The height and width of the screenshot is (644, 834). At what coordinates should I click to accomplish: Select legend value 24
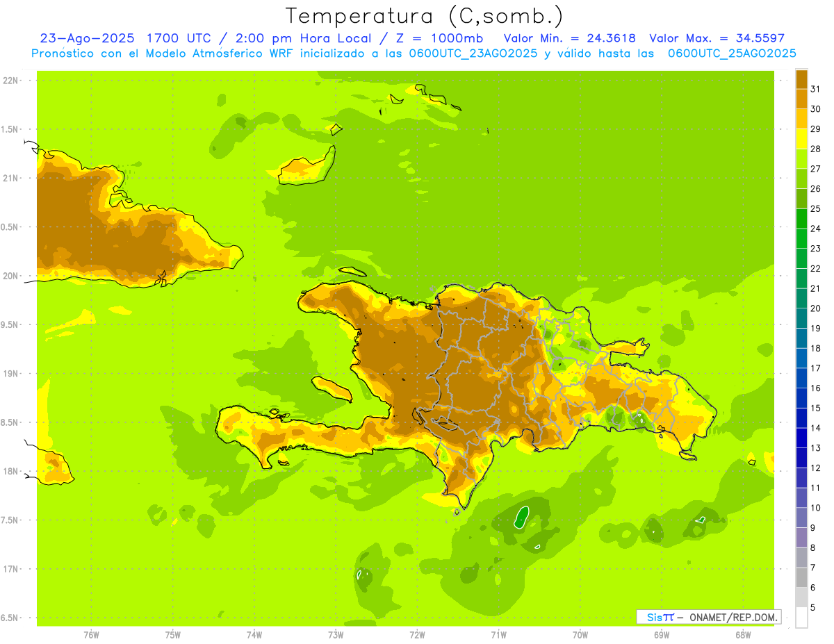tap(815, 229)
